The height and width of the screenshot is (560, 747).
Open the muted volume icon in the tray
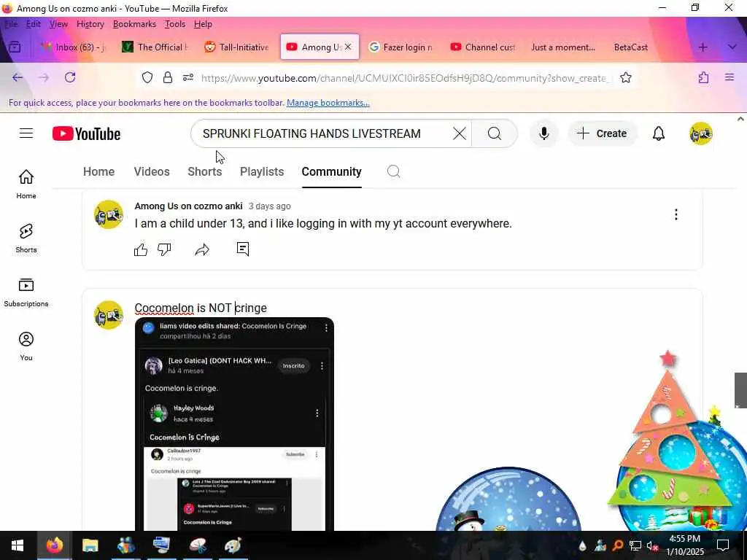tap(651, 546)
